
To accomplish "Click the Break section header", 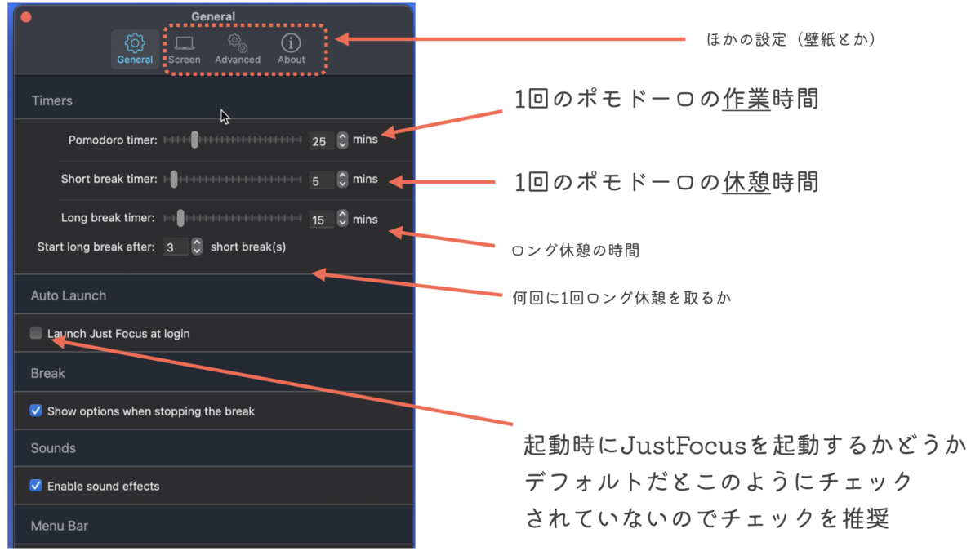I will click(48, 373).
